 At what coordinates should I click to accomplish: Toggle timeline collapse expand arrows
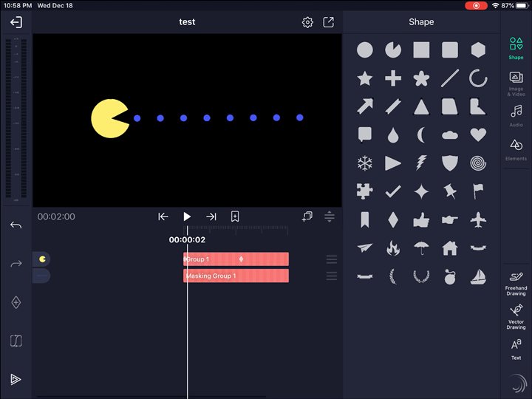329,216
